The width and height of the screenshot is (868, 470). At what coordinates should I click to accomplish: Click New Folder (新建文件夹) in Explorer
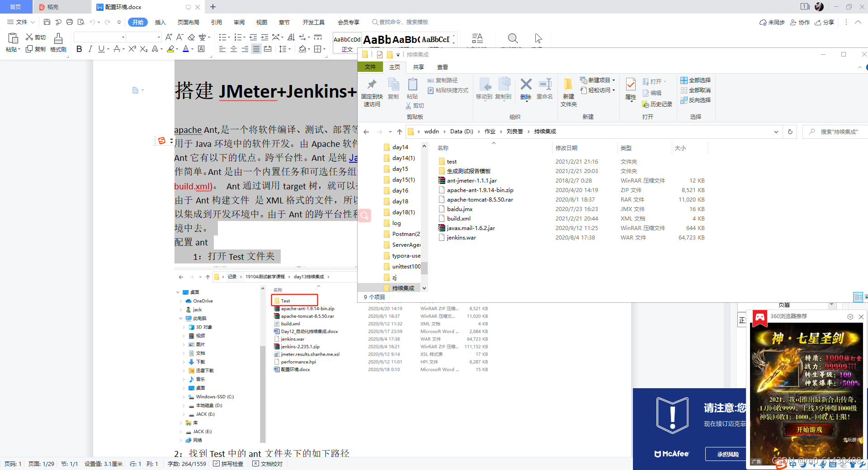pyautogui.click(x=568, y=92)
